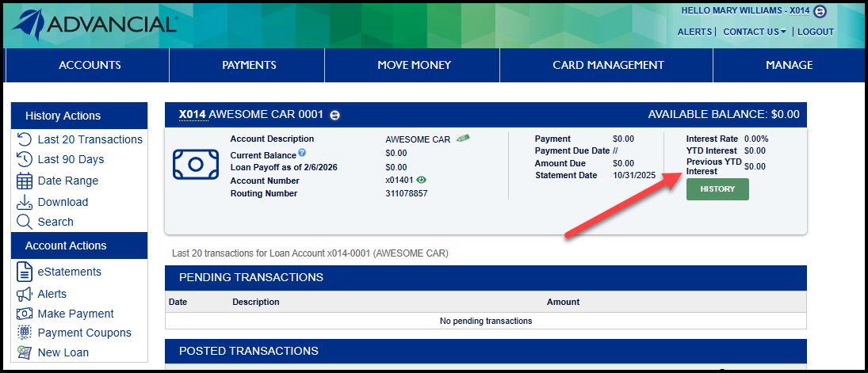Click the Last 90 Days clock icon
Viewport: 868px width, 373px height.
coord(25,159)
